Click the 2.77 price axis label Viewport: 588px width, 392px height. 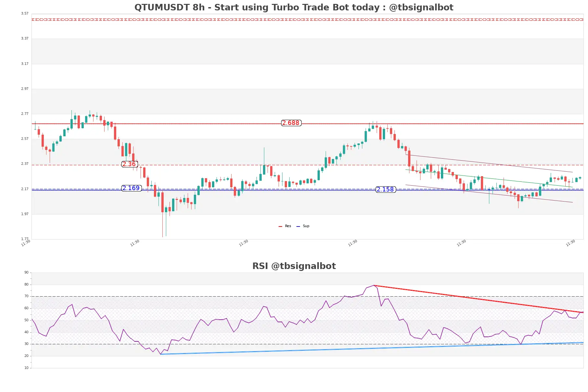[x=25, y=114]
